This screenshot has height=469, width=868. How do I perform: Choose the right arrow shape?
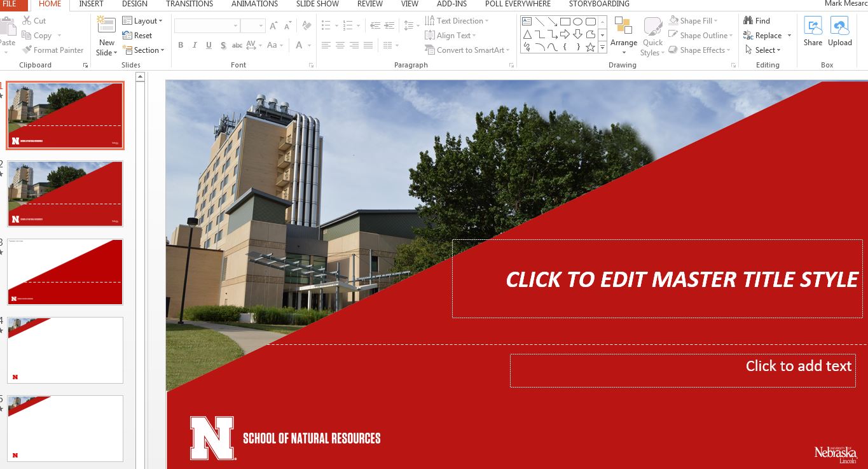(x=565, y=34)
